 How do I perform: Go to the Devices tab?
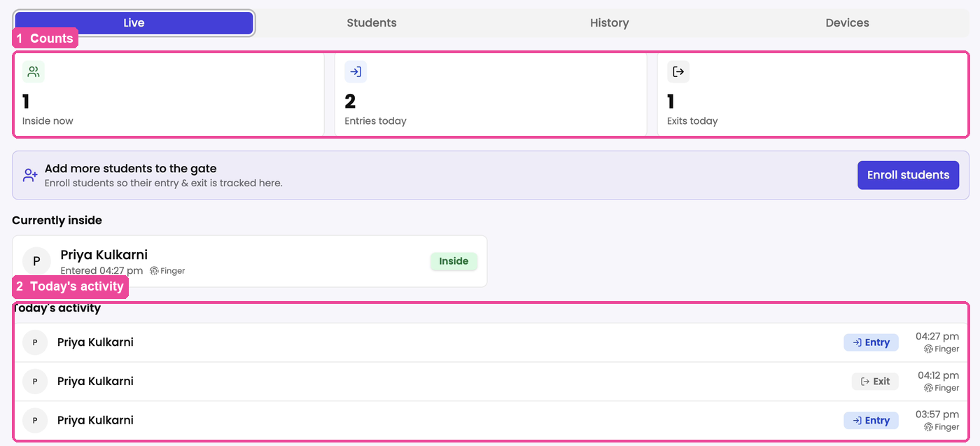pyautogui.click(x=847, y=23)
